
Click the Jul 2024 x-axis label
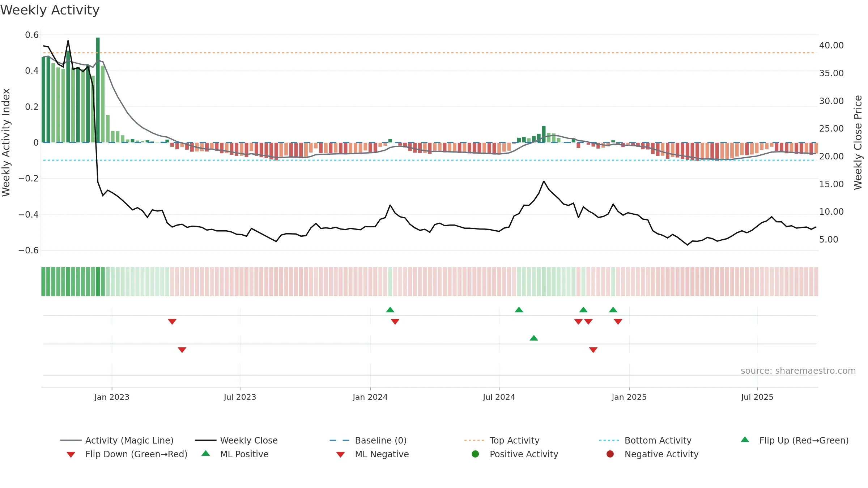click(x=499, y=397)
